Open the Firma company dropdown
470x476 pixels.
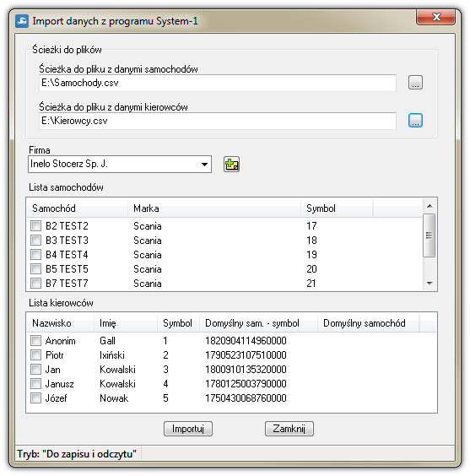[x=120, y=165]
